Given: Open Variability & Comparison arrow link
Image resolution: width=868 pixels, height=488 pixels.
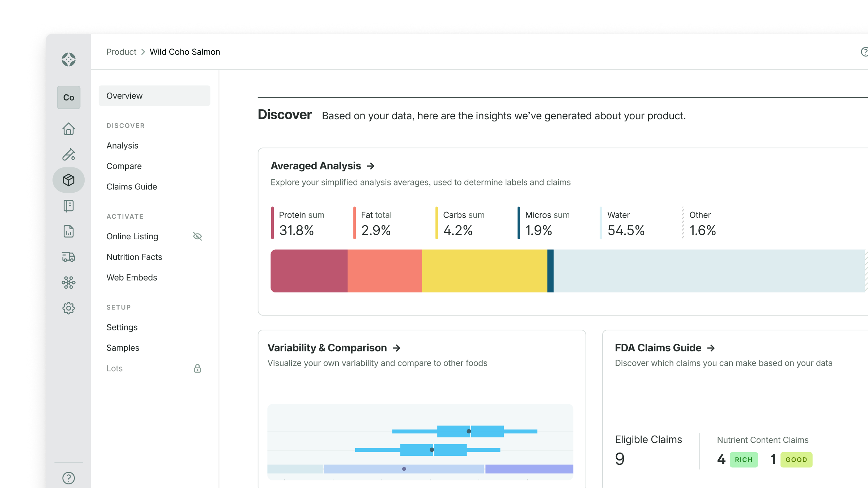Looking at the screenshot, I should click(396, 348).
